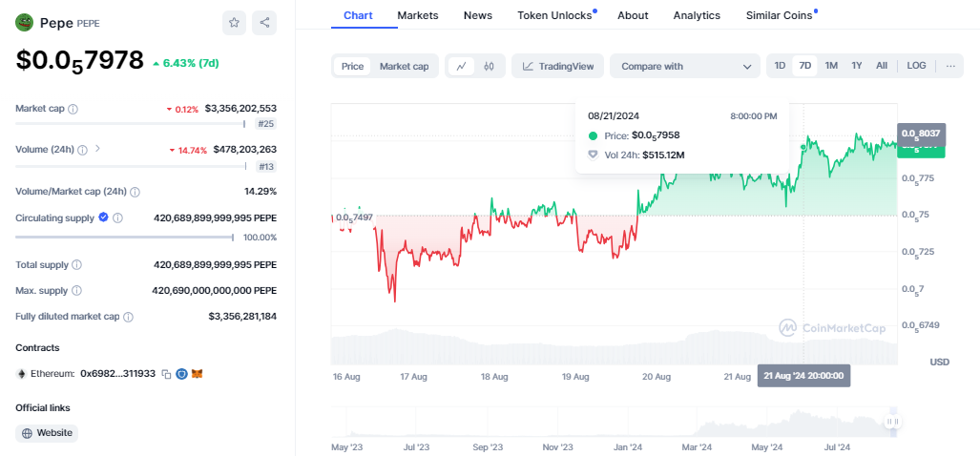Select 1Y time range
Image resolution: width=980 pixels, height=456 pixels.
(857, 66)
